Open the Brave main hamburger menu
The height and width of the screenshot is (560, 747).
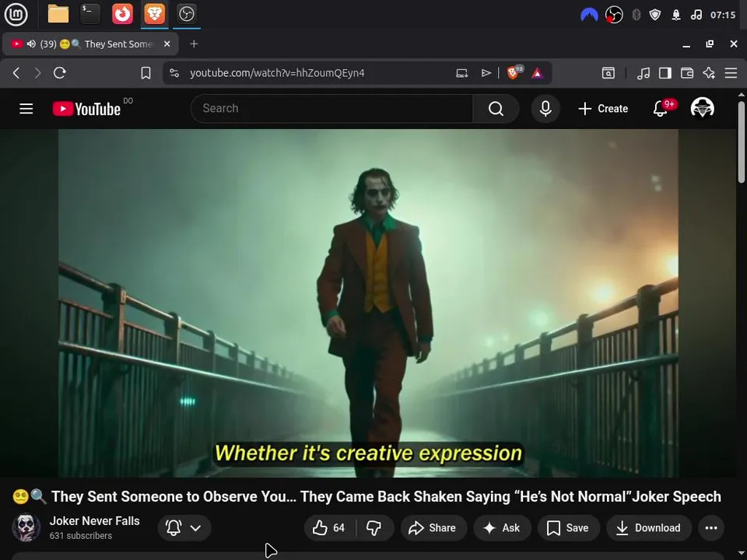click(731, 73)
